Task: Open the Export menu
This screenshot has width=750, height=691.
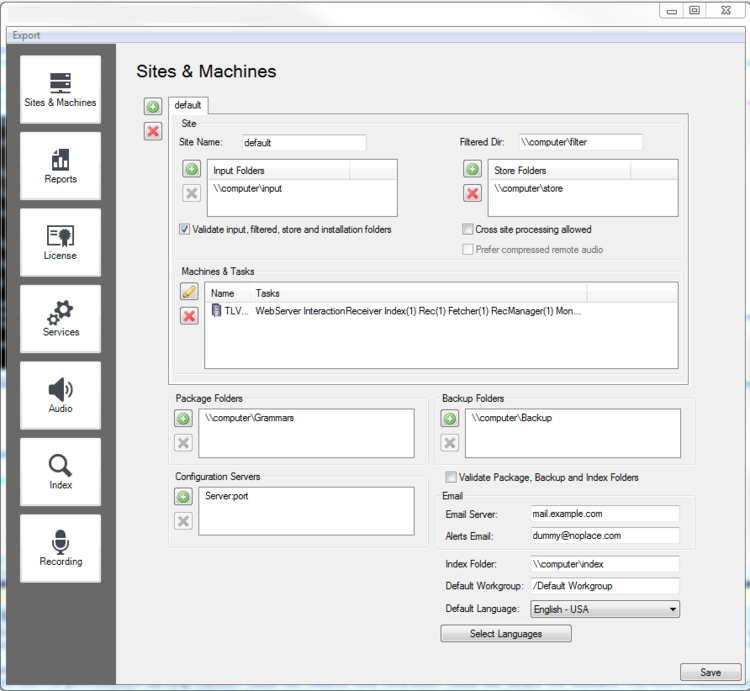Action: (27, 36)
